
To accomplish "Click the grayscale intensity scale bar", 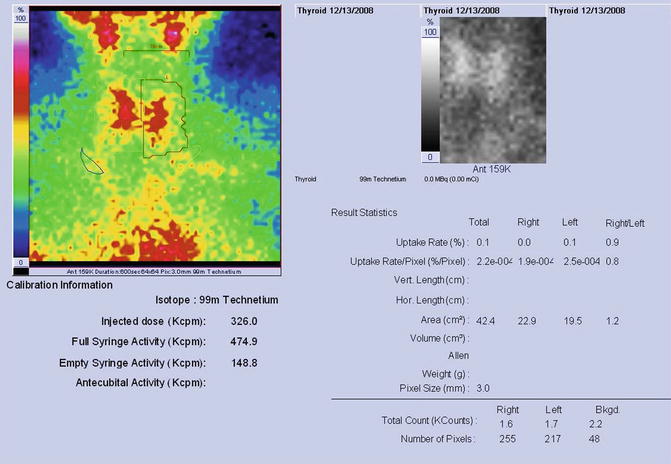I will coord(431,95).
